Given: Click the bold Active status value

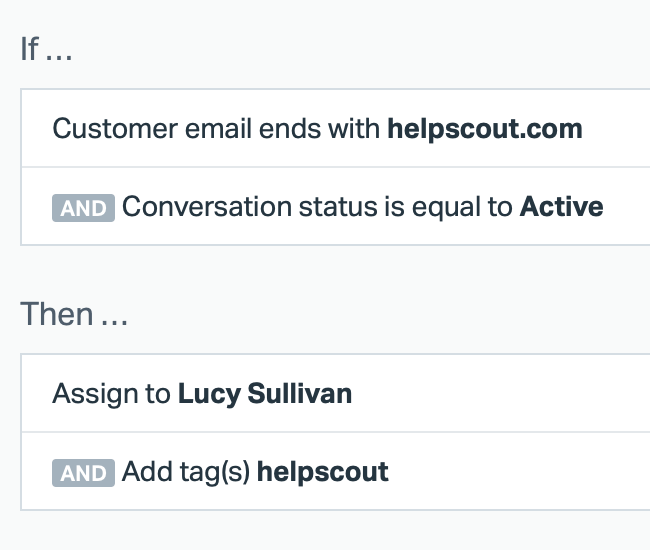Looking at the screenshot, I should [x=561, y=208].
